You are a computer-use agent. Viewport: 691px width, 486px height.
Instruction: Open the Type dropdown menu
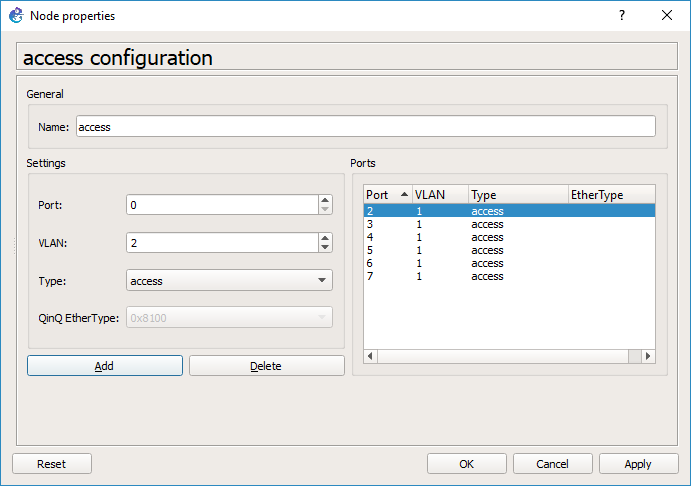pos(229,281)
